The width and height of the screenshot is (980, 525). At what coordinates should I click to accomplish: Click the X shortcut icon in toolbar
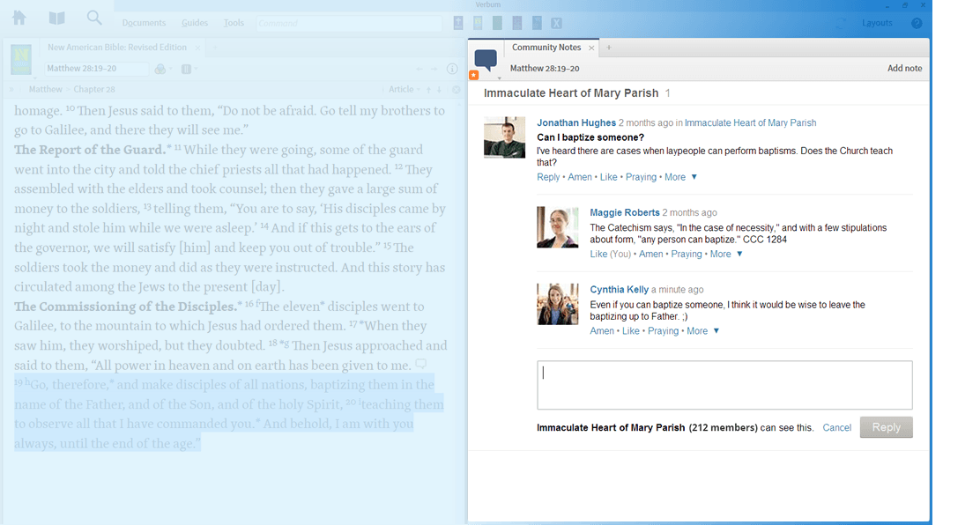(x=556, y=23)
